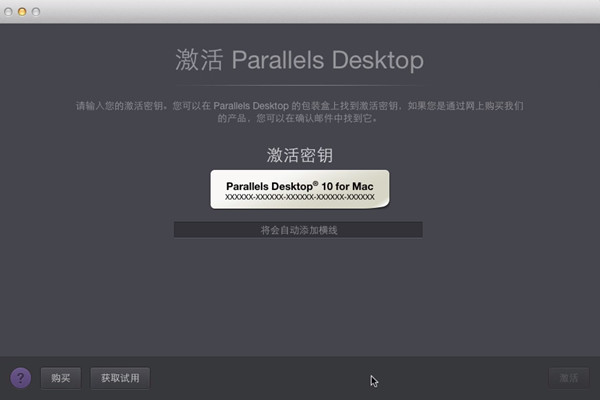600x400 pixels.
Task: Click the greyed-out 激活 button
Action: point(568,378)
